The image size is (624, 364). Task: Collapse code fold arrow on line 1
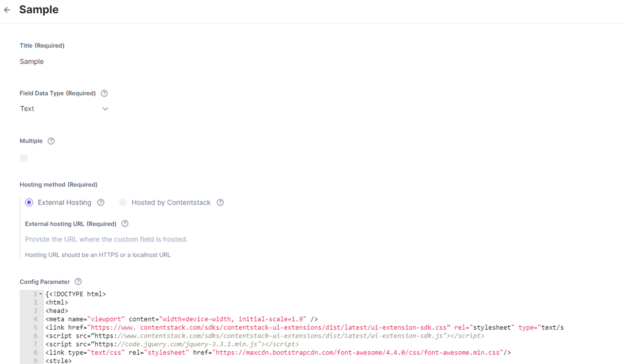[x=41, y=294]
